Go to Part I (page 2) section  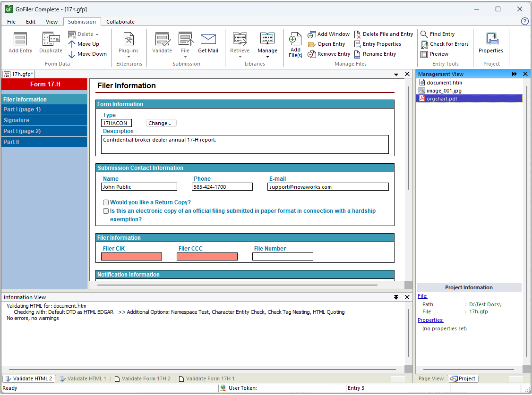(44, 131)
